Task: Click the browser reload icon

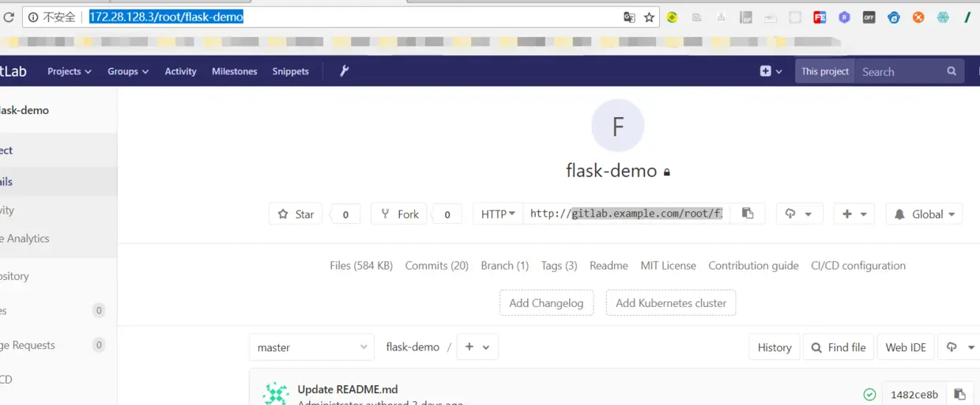Action: point(9,17)
